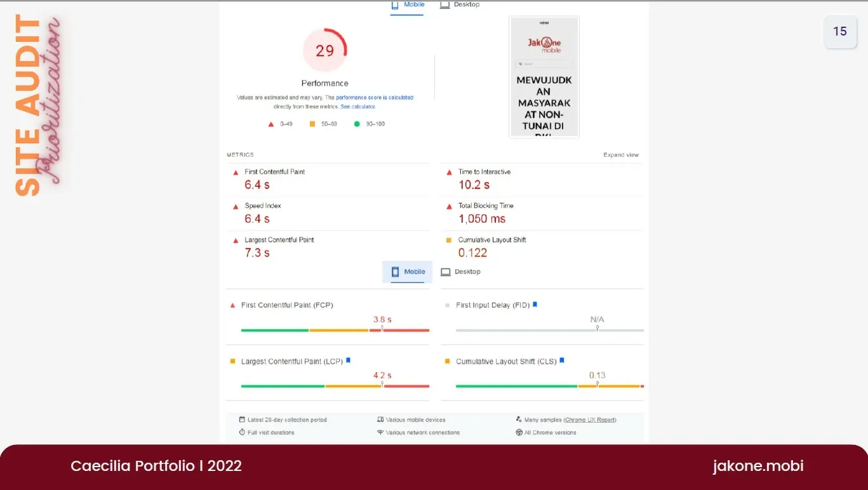Viewport: 868px width, 490px height.
Task: Click the calendar icon for 28-day collection period
Action: 242,419
